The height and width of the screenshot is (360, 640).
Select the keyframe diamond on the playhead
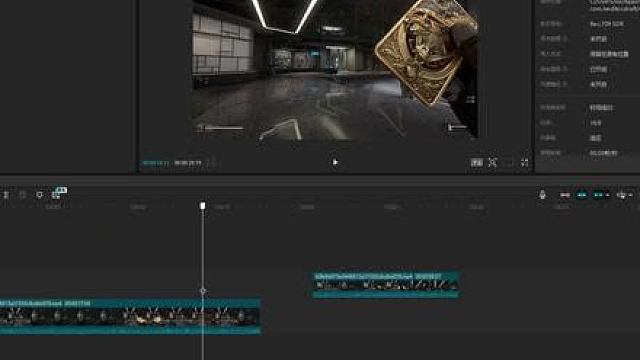pyautogui.click(x=203, y=291)
